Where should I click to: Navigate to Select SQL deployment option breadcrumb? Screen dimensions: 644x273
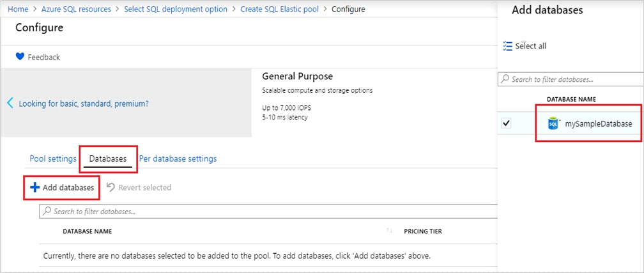(176, 9)
